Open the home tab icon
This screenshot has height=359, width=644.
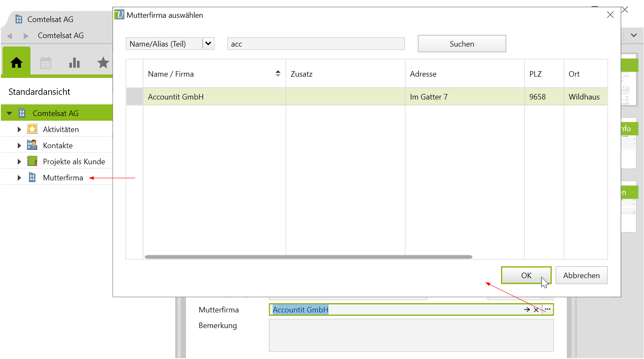point(17,63)
